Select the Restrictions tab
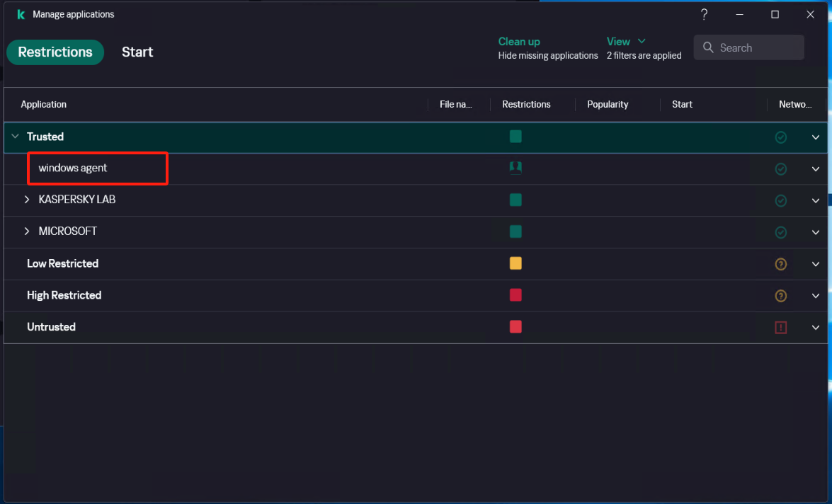Screen dimensions: 832x504 coord(55,52)
